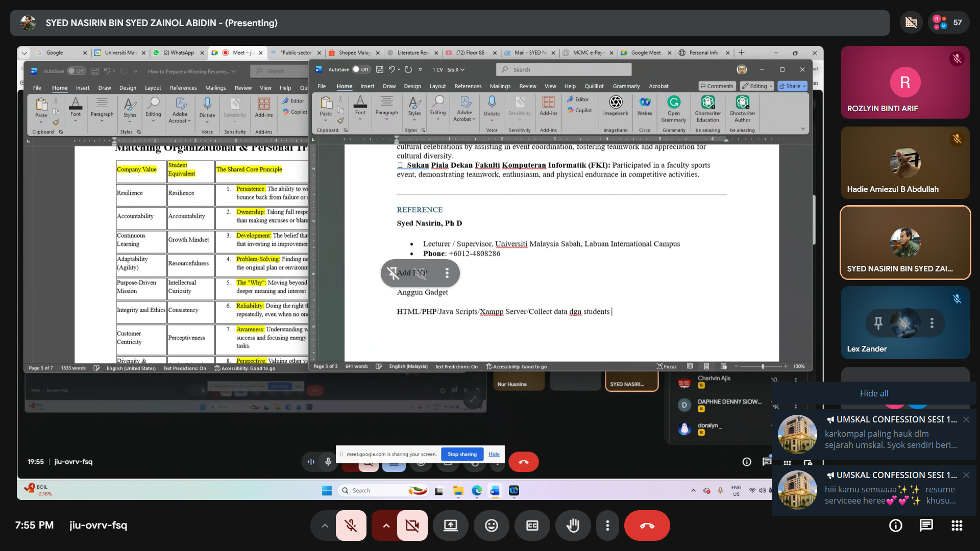Click Add-ins icon in the CV Word ribbon
Viewport: 980px width, 551px height.
tap(548, 106)
